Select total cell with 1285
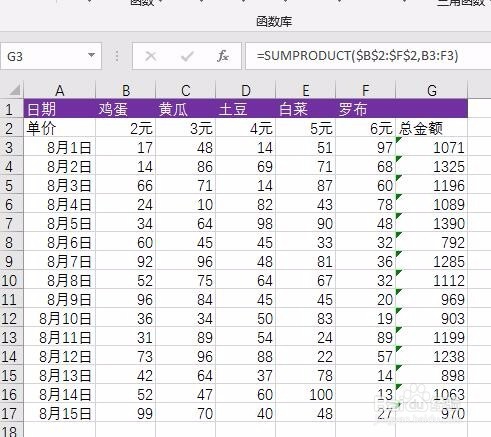 432,261
